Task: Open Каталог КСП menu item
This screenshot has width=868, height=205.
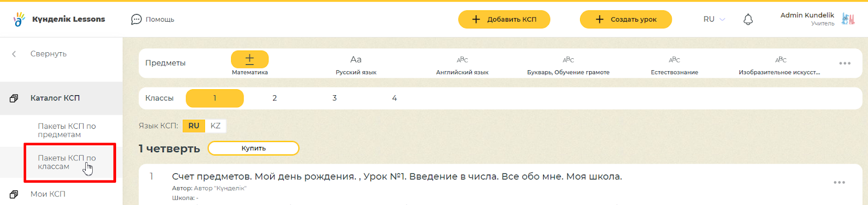Action: click(x=61, y=98)
